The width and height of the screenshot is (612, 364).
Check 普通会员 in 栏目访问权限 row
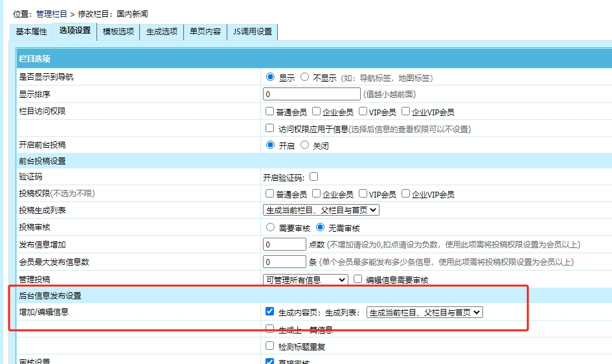[x=270, y=111]
